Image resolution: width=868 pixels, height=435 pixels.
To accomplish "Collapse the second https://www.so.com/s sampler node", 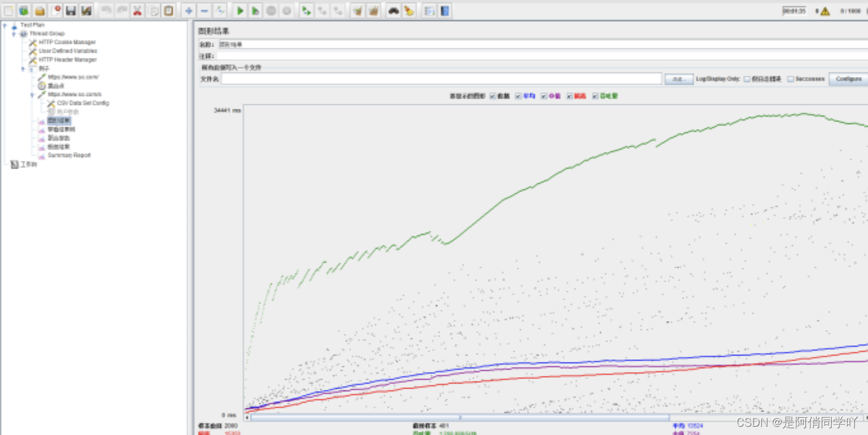I will [x=32, y=95].
